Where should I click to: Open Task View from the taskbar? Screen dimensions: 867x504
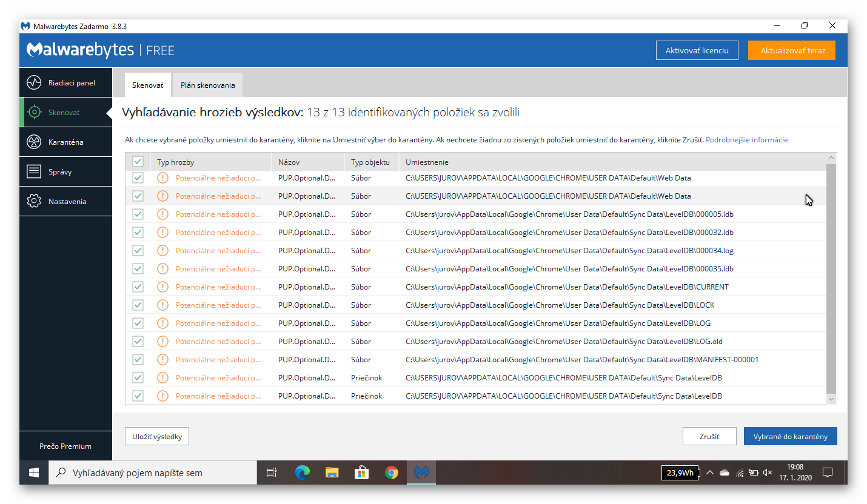[x=272, y=472]
